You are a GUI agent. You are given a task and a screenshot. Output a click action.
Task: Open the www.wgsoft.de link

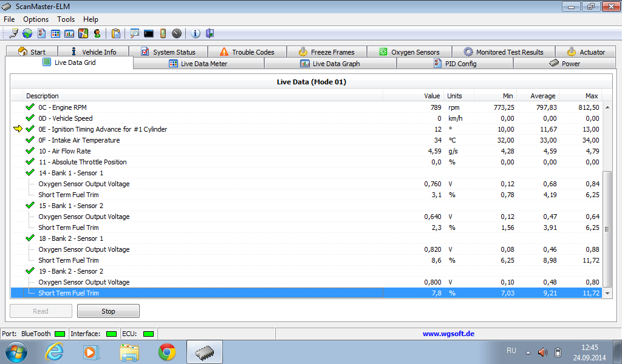pos(448,334)
